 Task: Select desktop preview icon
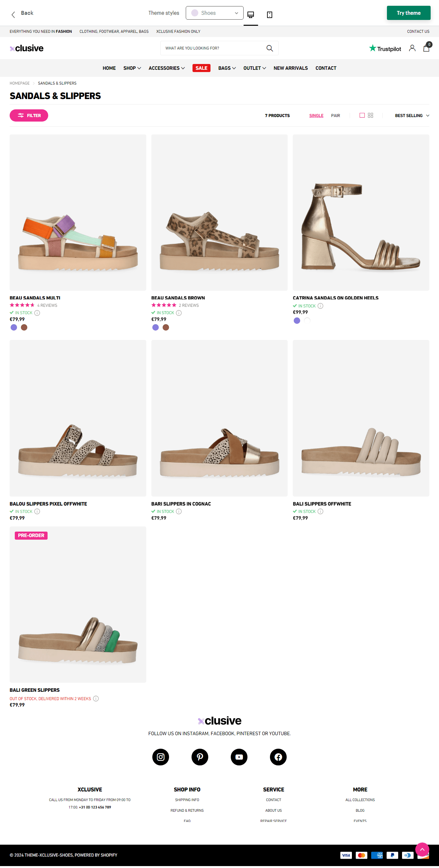[x=251, y=14]
